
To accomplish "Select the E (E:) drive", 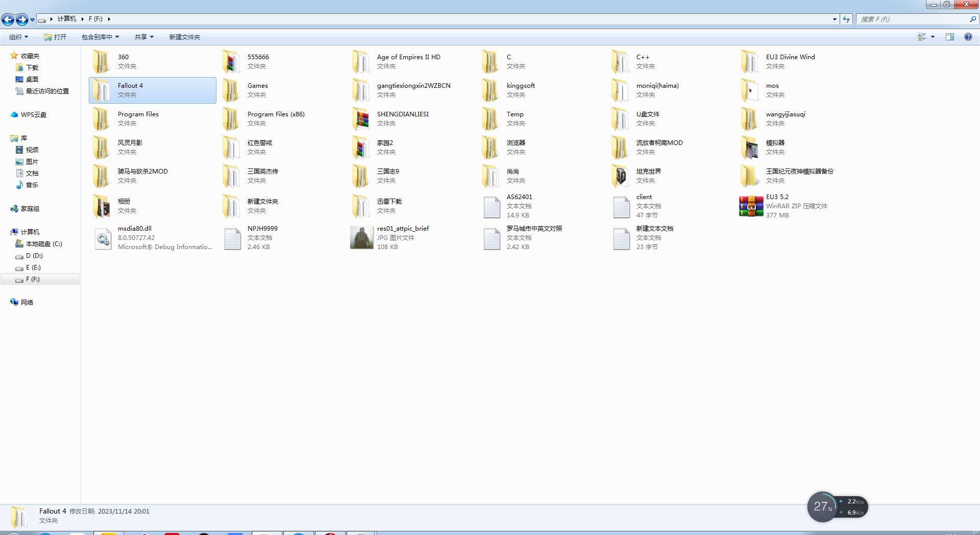I will pyautogui.click(x=33, y=267).
